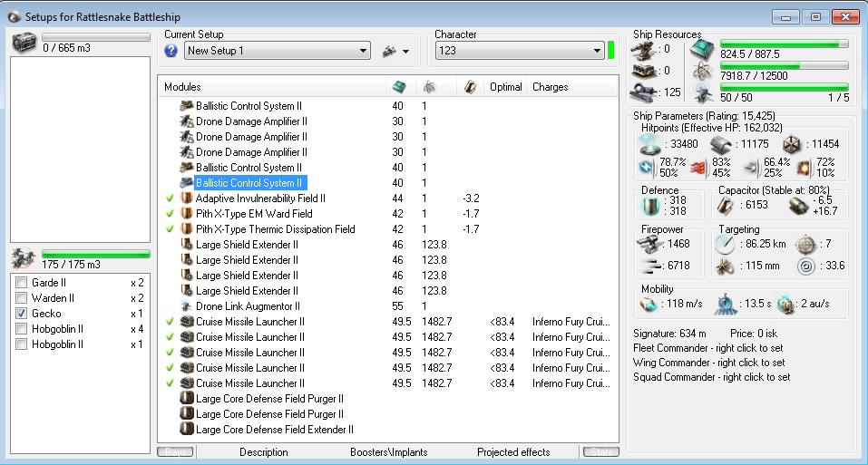Open the Boosters\Implants tab
This screenshot has width=868, height=465.
pyautogui.click(x=388, y=451)
